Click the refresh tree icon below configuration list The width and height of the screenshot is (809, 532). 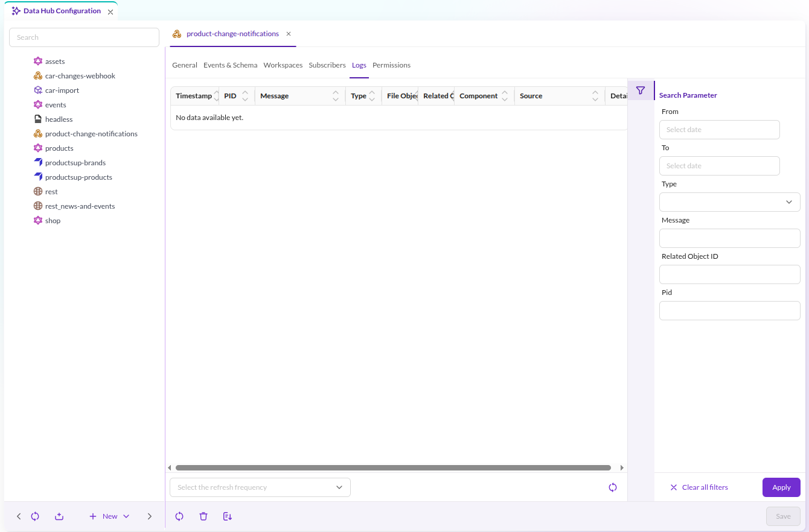[35, 516]
